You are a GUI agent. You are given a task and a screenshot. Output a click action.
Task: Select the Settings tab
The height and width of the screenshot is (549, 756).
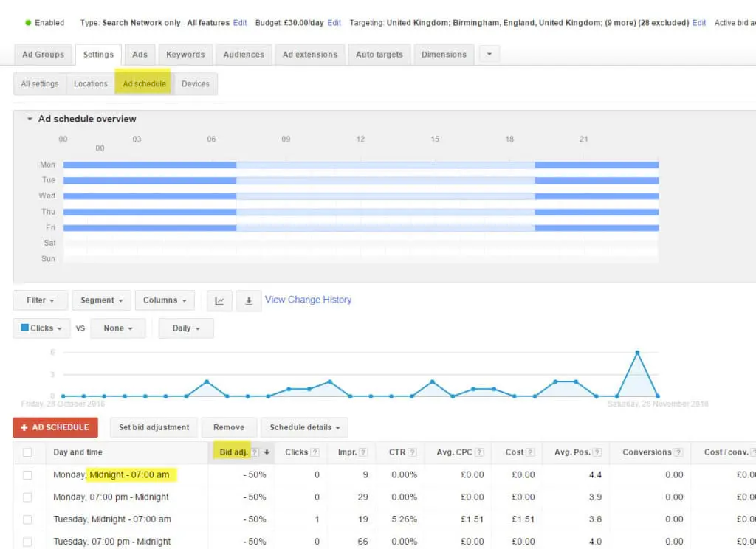pyautogui.click(x=98, y=55)
